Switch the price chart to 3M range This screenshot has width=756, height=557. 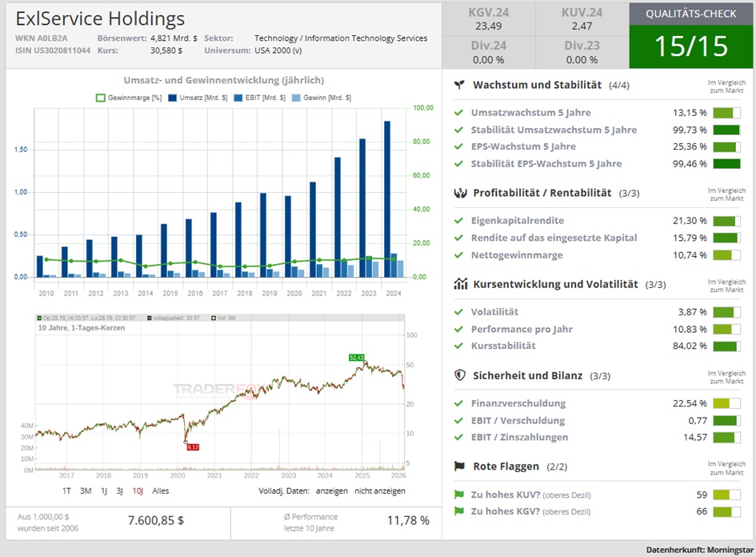[86, 491]
